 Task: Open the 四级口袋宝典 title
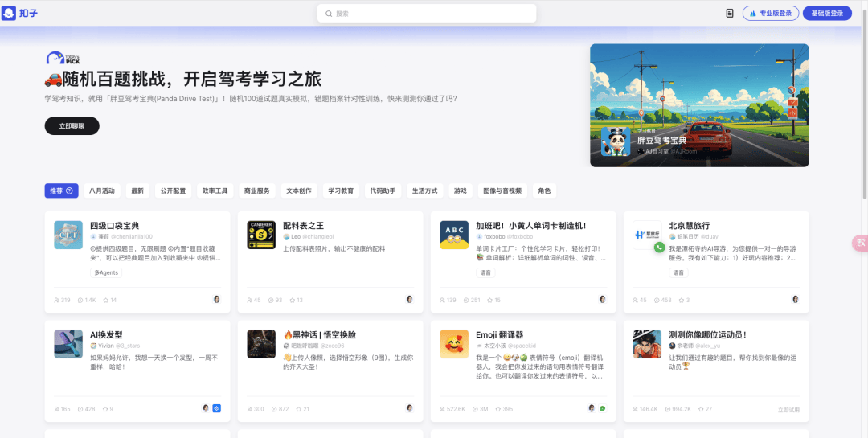tap(115, 226)
